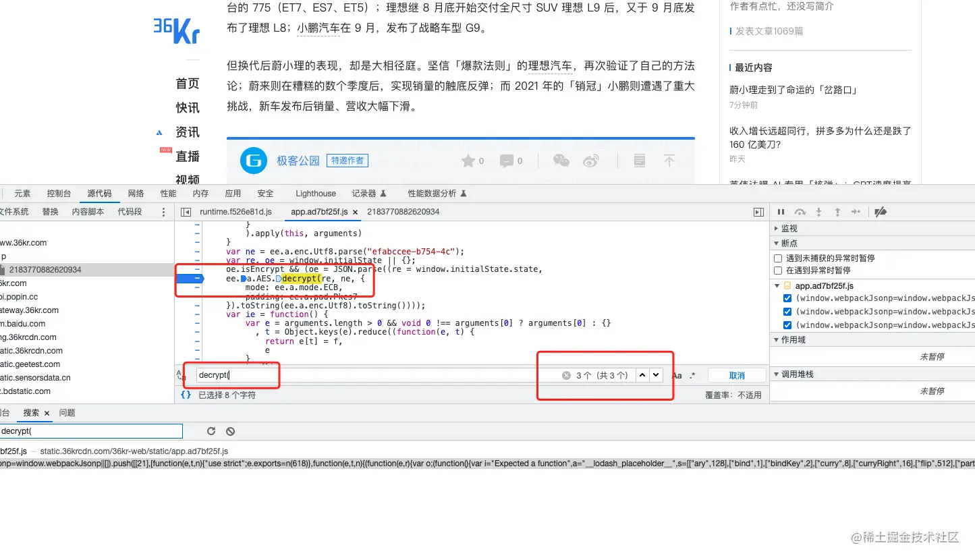Toggle the debugger sidebar icon

click(x=758, y=212)
